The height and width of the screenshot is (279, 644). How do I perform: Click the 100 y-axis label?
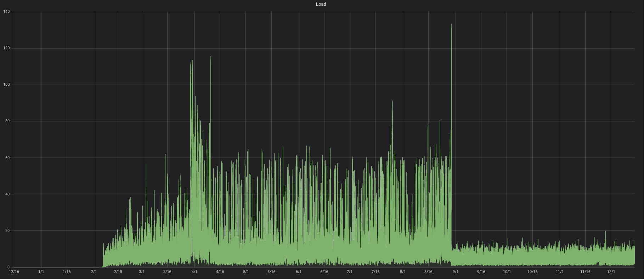coord(6,85)
